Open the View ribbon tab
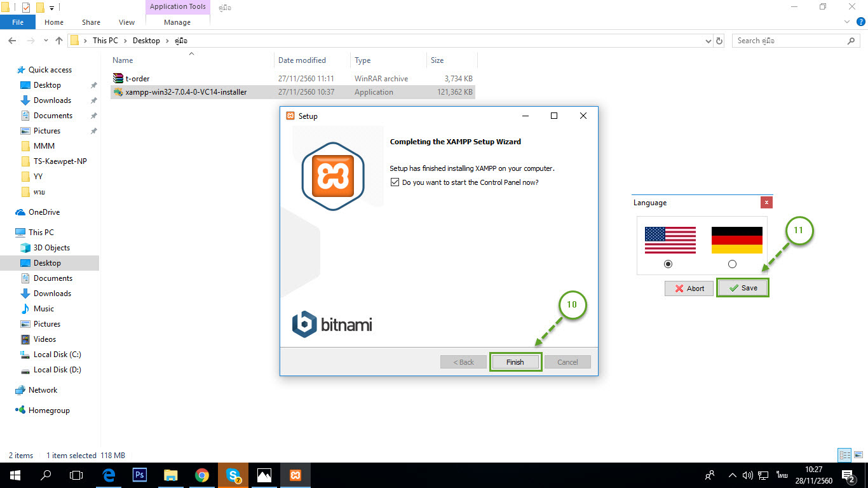Image resolution: width=868 pixels, height=488 pixels. [127, 22]
